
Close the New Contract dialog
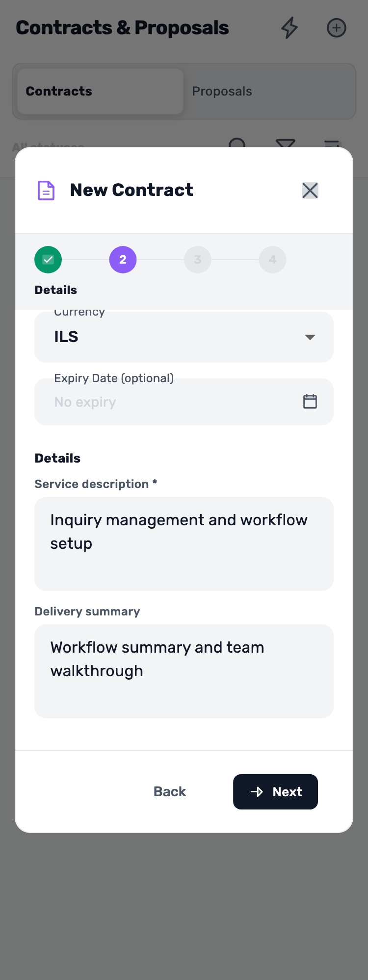tap(310, 190)
